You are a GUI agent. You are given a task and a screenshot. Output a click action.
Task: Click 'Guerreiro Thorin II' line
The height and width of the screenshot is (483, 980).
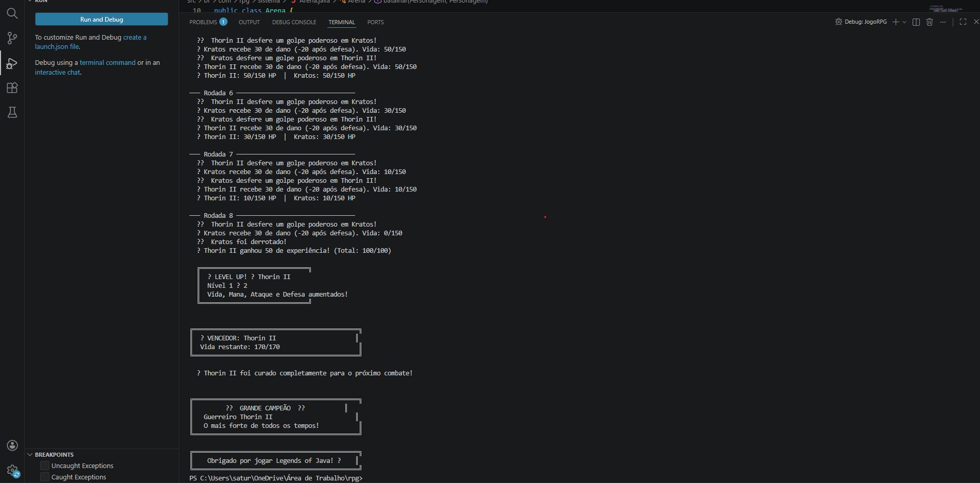(238, 417)
